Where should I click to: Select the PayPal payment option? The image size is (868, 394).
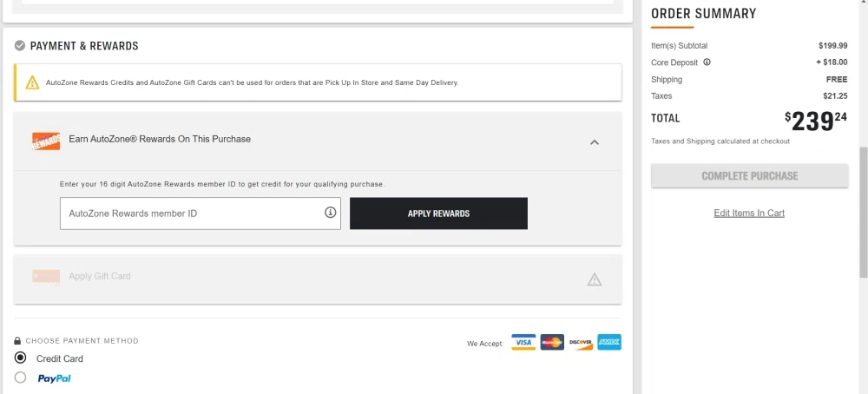(x=21, y=378)
